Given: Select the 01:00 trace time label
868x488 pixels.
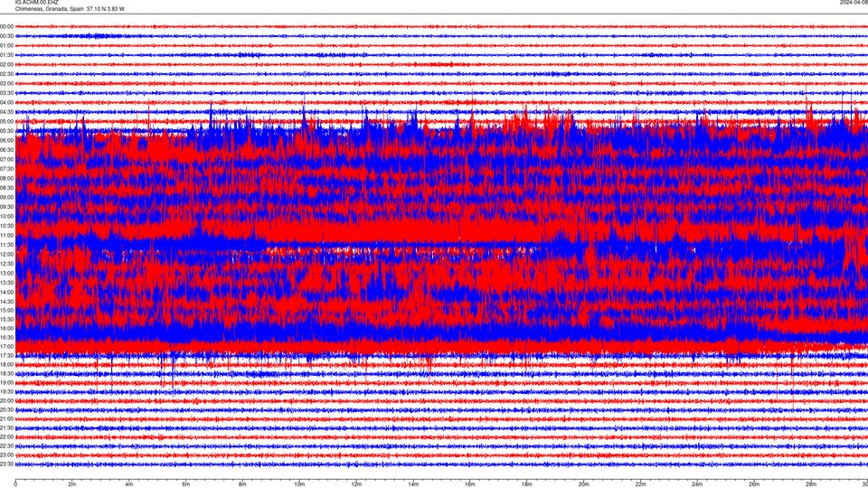Looking at the screenshot, I should [6, 45].
